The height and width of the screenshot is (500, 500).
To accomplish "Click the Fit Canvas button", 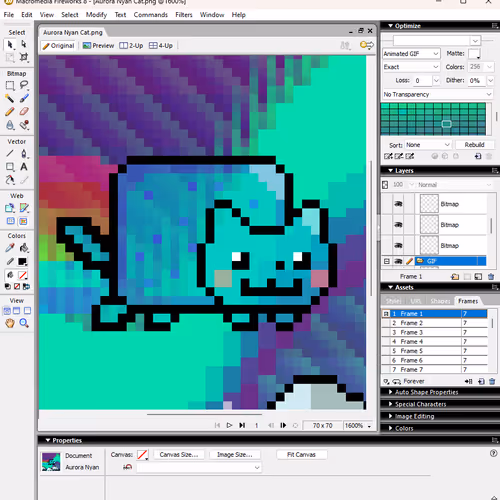I will click(301, 455).
